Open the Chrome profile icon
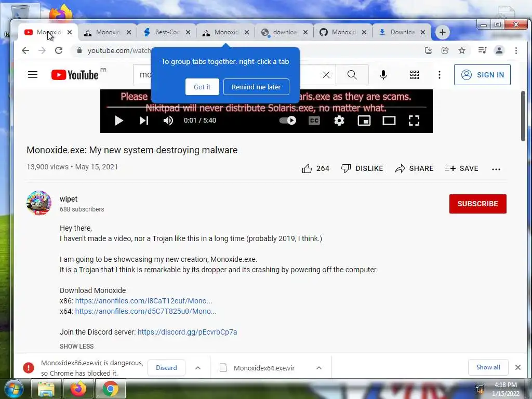This screenshot has height=399, width=532. coord(499,50)
